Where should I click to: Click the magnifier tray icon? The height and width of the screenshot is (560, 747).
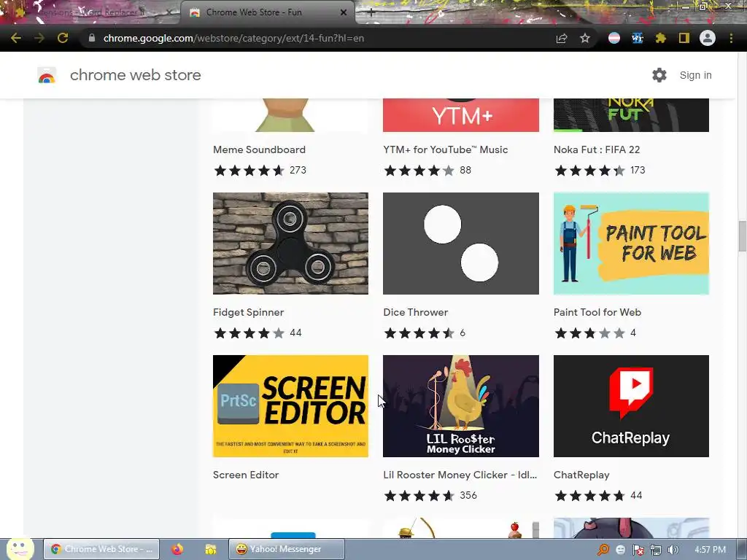603,550
